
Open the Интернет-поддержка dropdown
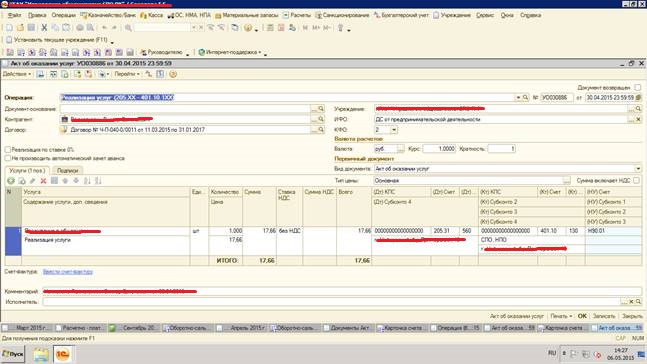230,52
